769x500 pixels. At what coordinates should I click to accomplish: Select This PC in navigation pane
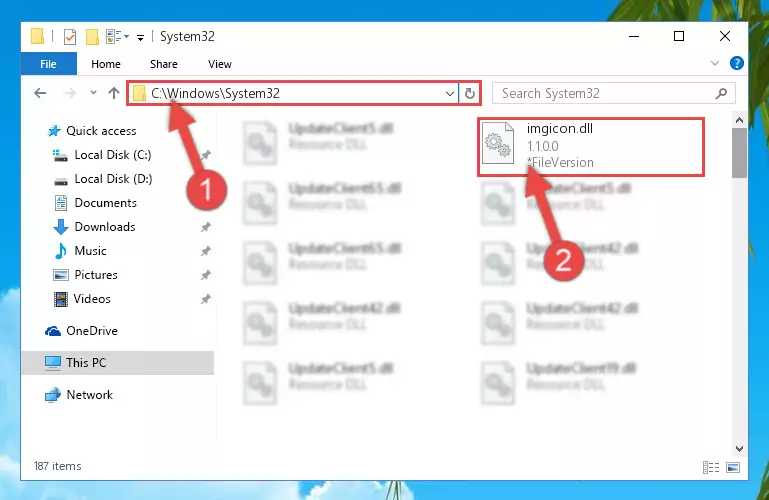pyautogui.click(x=118, y=363)
